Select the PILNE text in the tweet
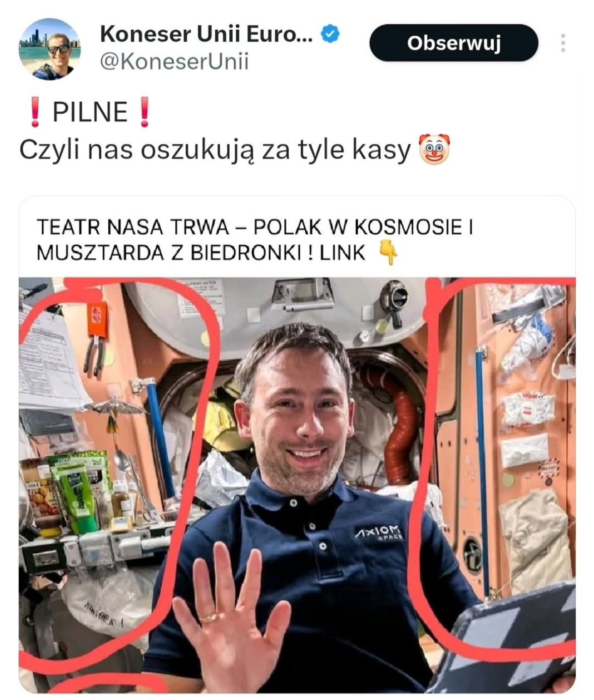Image resolution: width=594 pixels, height=700 pixels. tap(90, 112)
